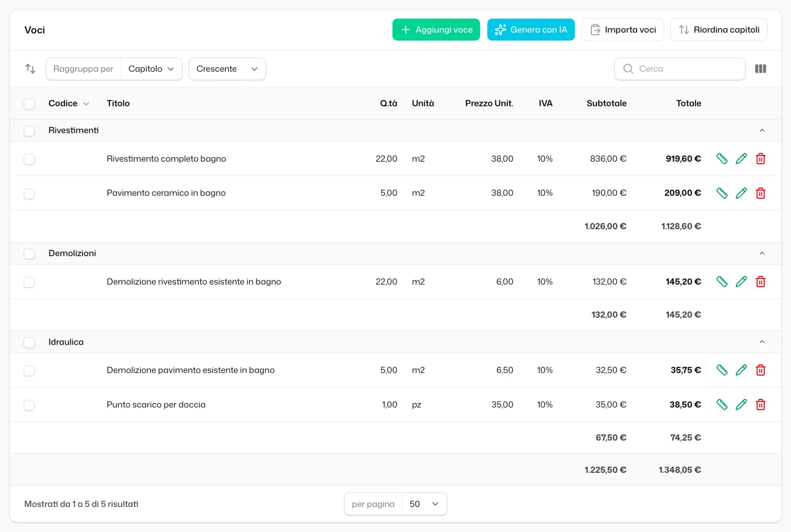791x532 pixels.
Task: Edit Pavimento ceramico in bagno item
Action: point(741,193)
